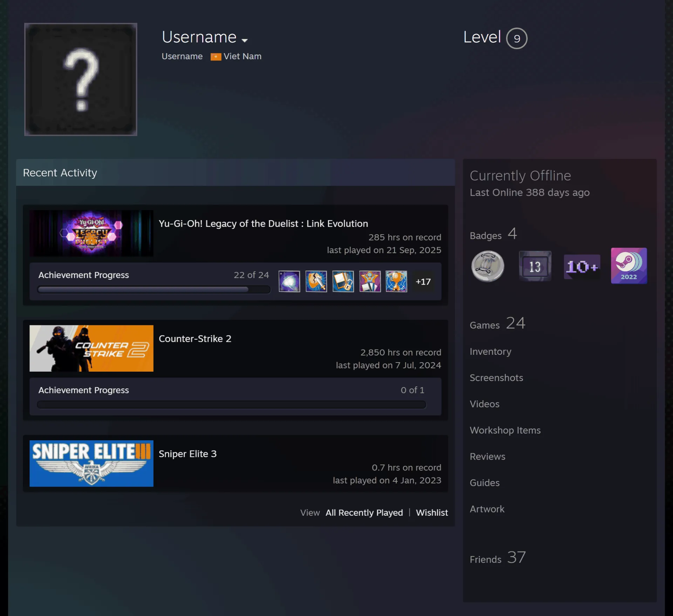Click the Recent Activity header
This screenshot has width=673, height=616.
pyautogui.click(x=236, y=172)
